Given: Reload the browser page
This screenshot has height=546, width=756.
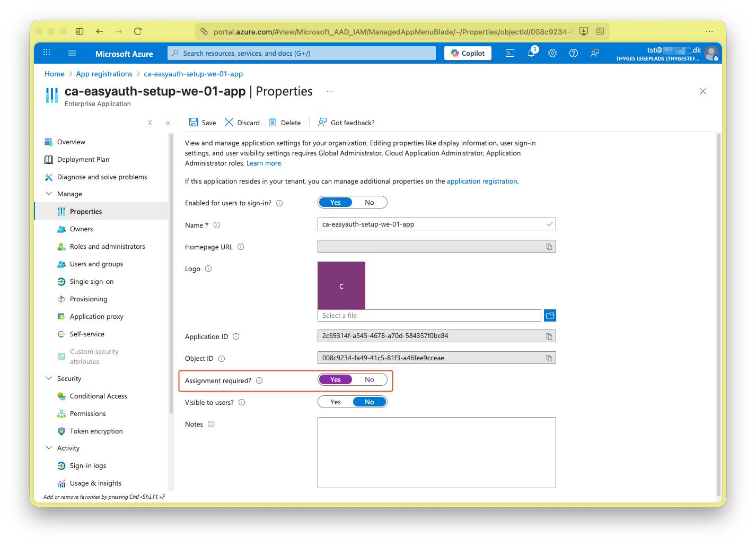Looking at the screenshot, I should pos(138,31).
